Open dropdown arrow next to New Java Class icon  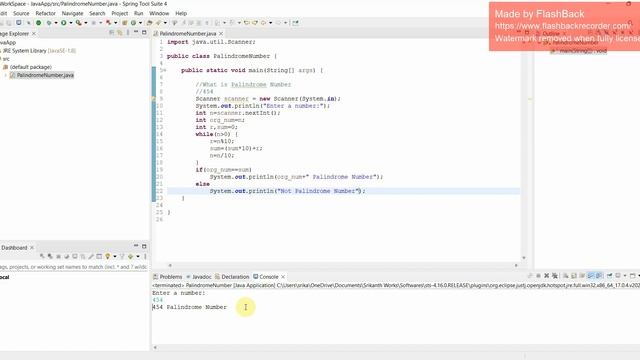[140, 23]
